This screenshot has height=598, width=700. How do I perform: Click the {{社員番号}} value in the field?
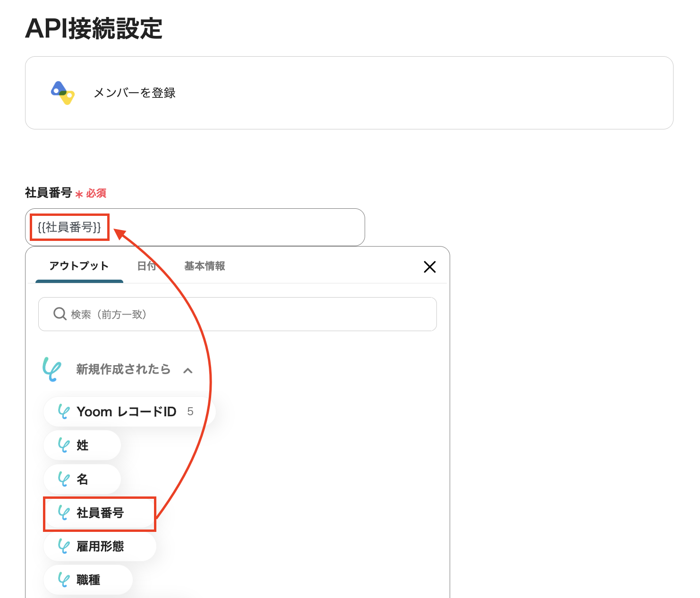point(69,227)
